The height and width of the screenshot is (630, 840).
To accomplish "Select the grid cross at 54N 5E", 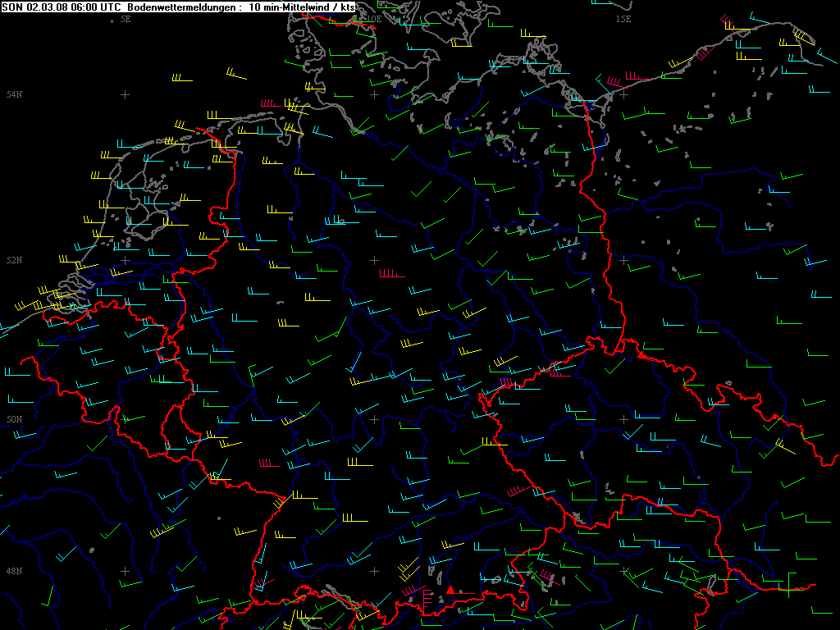I will [x=125, y=95].
